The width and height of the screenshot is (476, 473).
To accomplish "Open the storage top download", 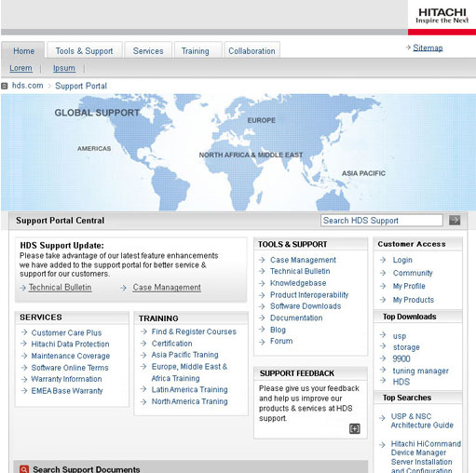I will coord(406,347).
